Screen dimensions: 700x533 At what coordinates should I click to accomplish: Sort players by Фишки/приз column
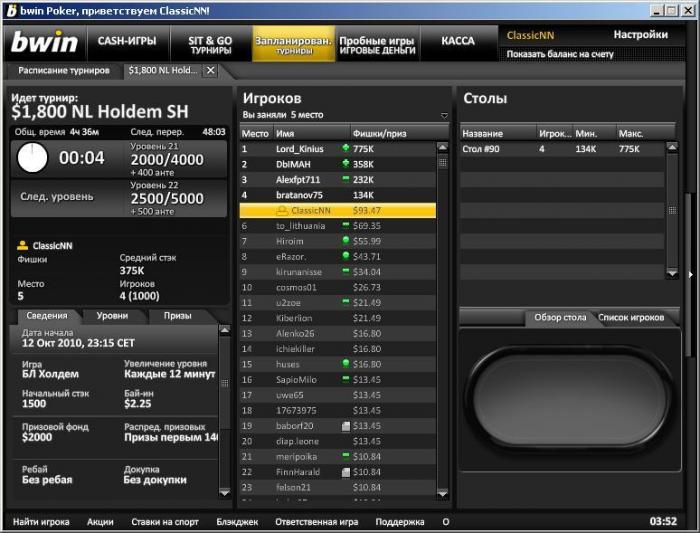click(398, 133)
